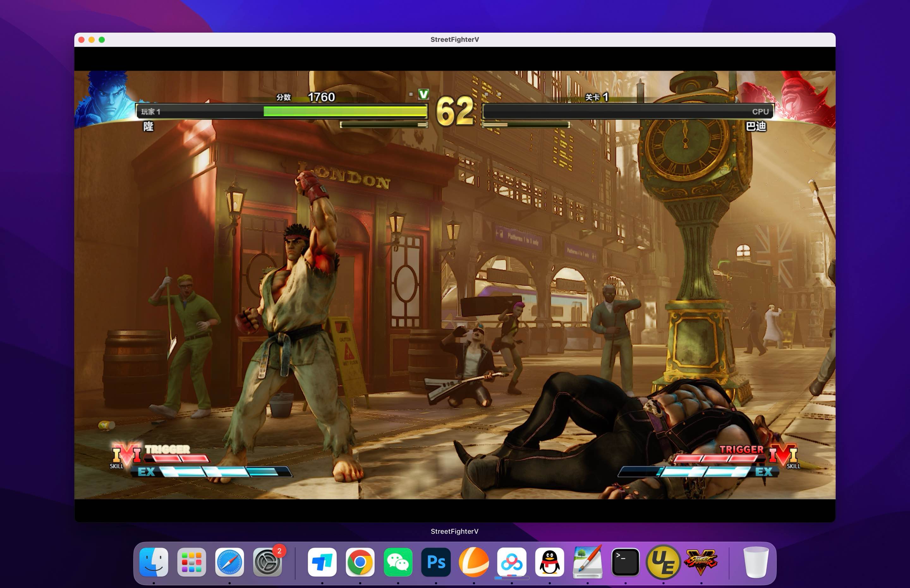Click player 1's red V-Trigger gauge
Screen dimensions: 910x588
coord(177,458)
